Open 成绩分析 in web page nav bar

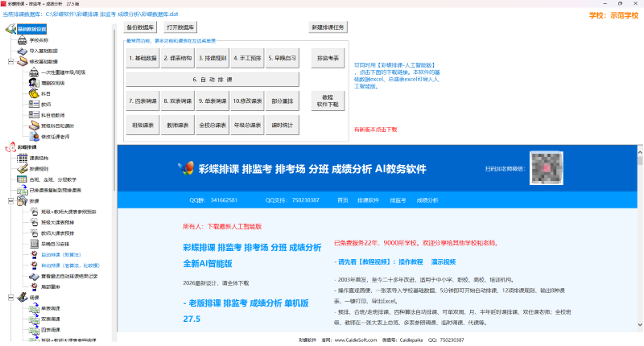[427, 200]
